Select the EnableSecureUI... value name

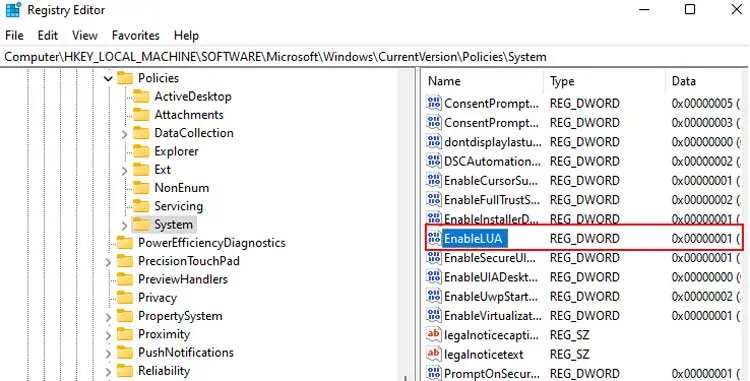[490, 258]
